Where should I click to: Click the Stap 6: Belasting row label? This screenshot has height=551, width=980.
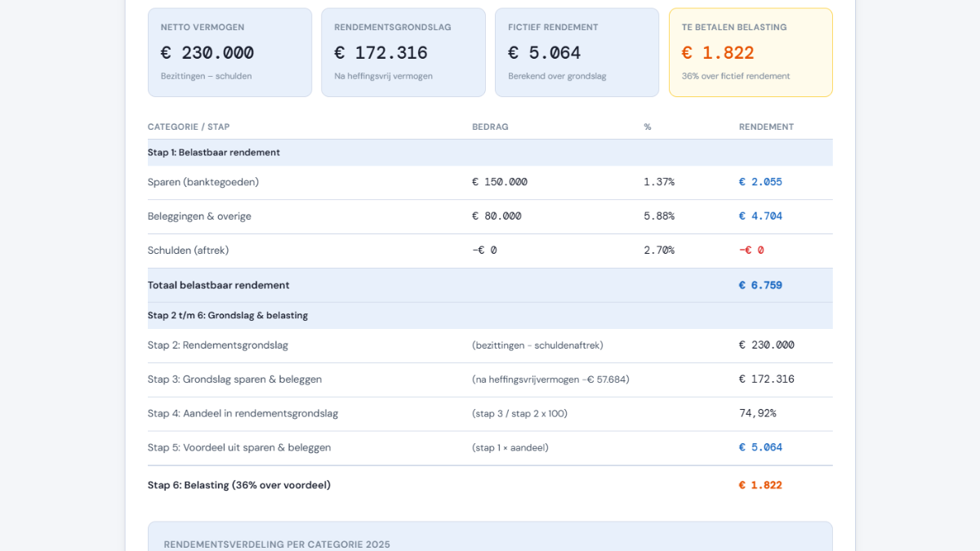point(239,485)
